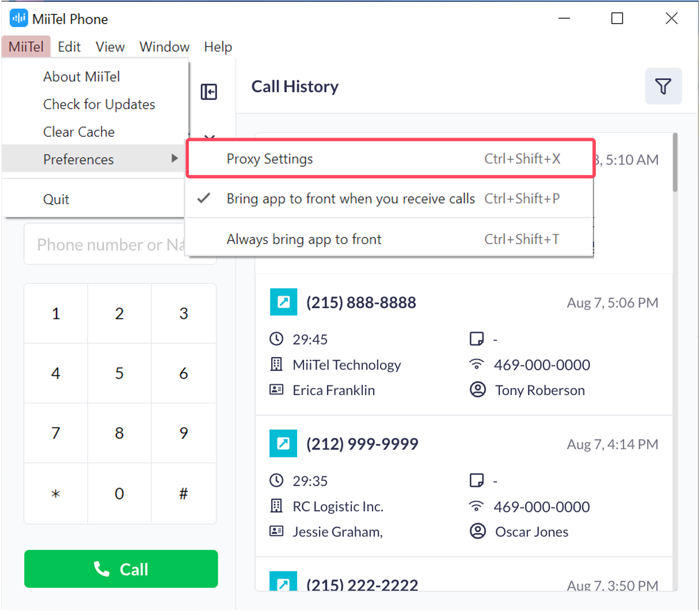The image size is (700, 611).
Task: Click company name MiiTel Technology
Action: 347,365
